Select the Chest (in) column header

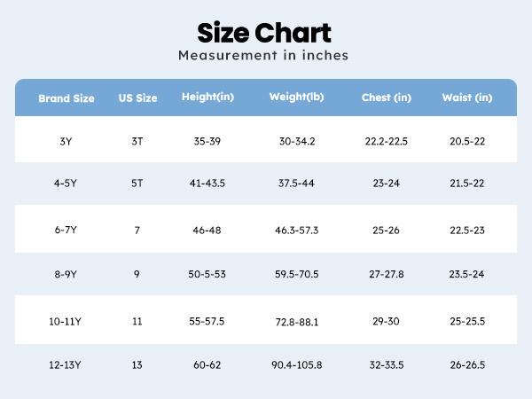[x=387, y=98]
